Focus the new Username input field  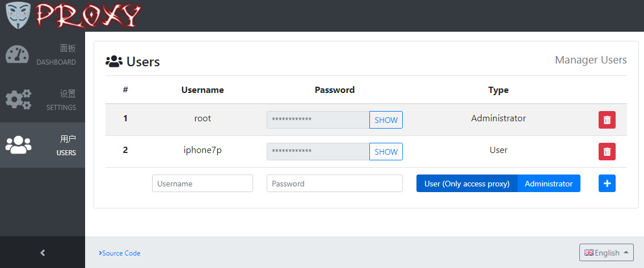pos(203,183)
